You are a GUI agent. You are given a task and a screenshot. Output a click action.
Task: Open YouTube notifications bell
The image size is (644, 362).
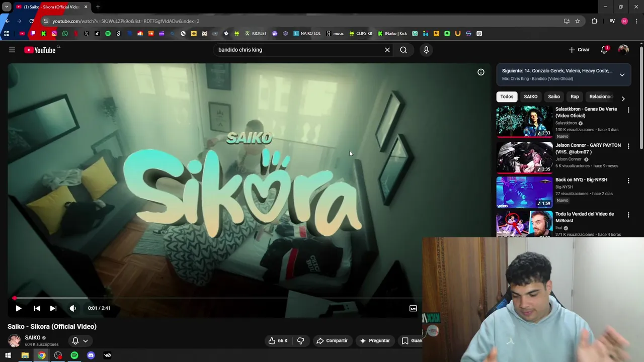pos(604,50)
